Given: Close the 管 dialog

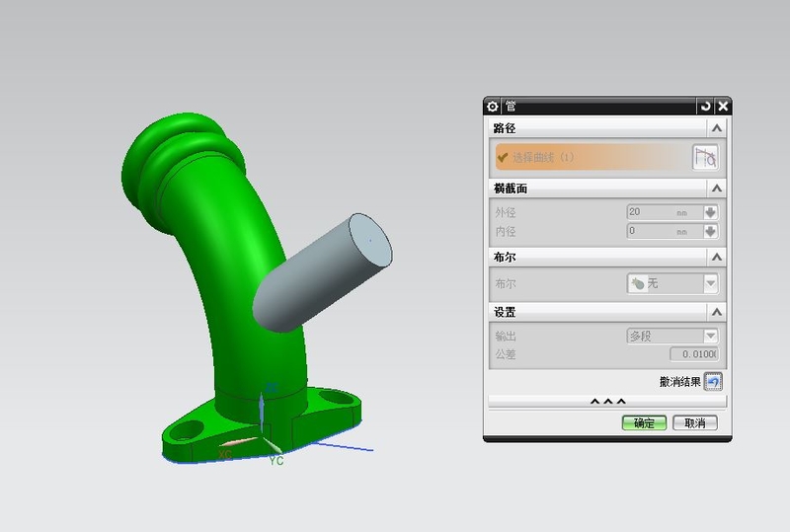Looking at the screenshot, I should click(723, 107).
